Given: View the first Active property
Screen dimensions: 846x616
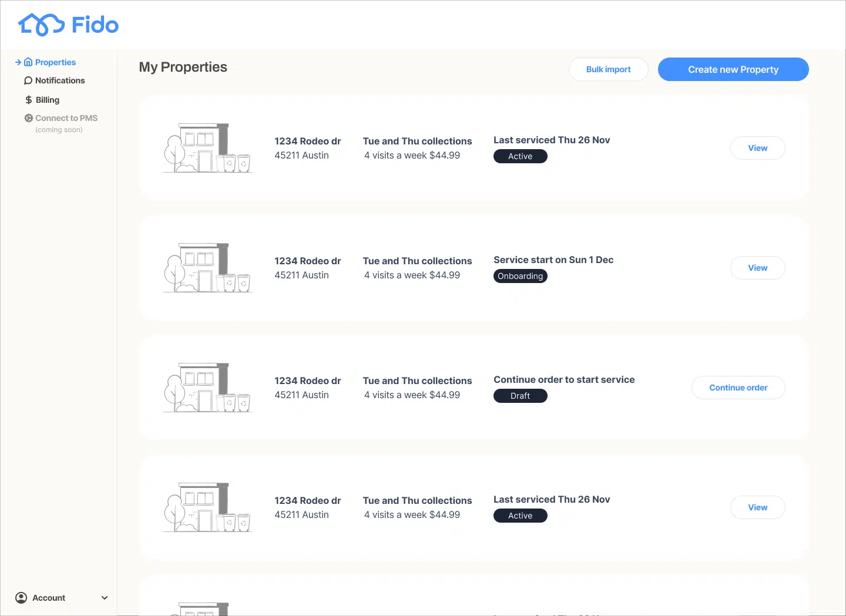Looking at the screenshot, I should [x=757, y=148].
